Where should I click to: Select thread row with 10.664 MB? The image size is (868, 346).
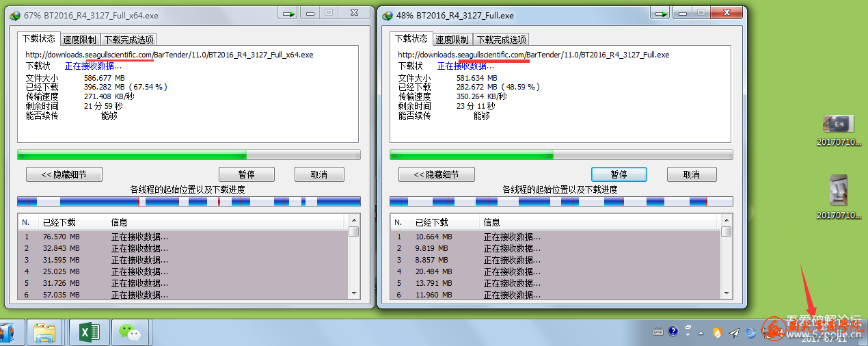pos(555,237)
